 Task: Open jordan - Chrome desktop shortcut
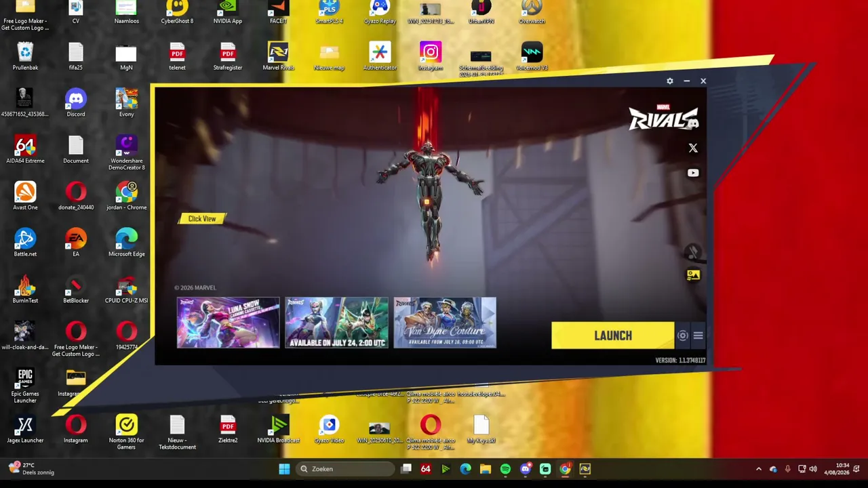pos(127,196)
